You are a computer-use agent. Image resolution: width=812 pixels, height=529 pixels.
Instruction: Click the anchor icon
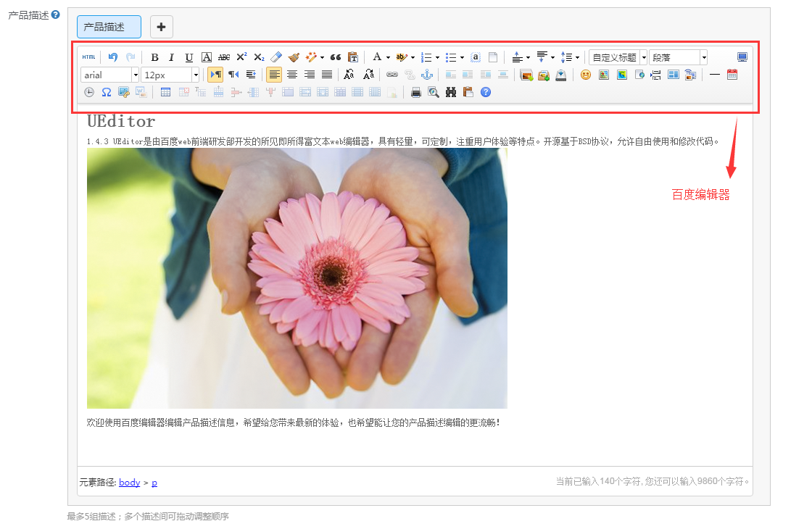(x=427, y=75)
